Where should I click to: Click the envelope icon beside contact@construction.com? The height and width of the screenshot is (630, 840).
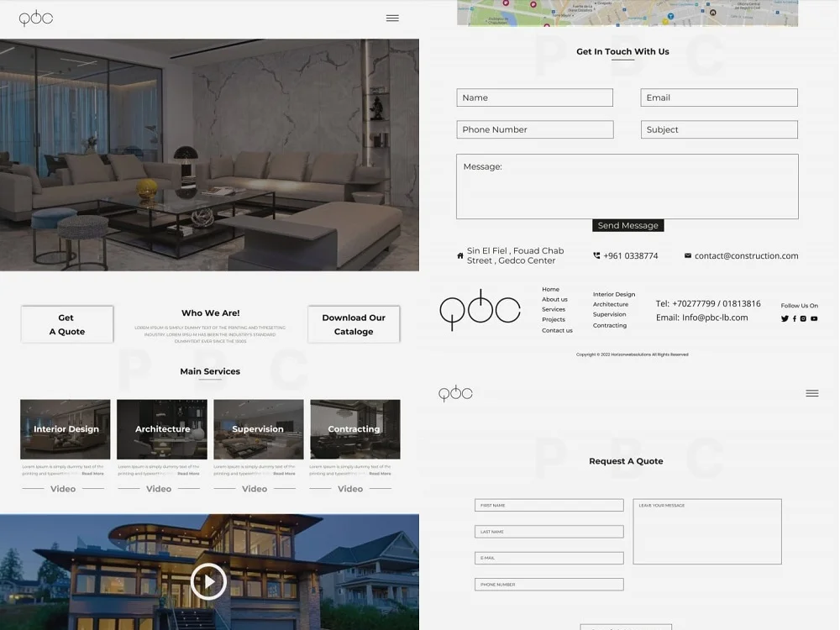coord(688,255)
